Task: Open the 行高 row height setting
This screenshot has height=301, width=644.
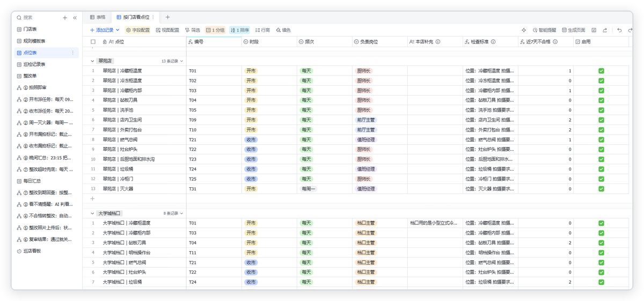Action: tap(262, 30)
